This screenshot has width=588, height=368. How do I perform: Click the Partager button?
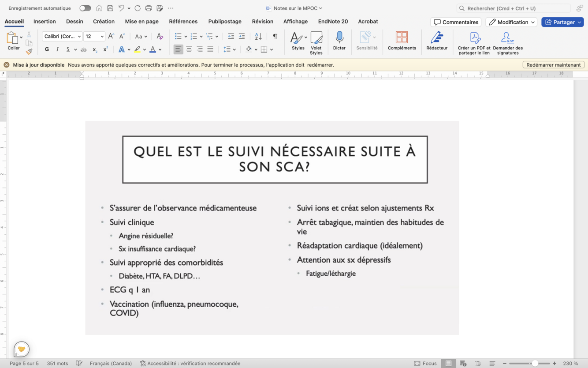562,22
